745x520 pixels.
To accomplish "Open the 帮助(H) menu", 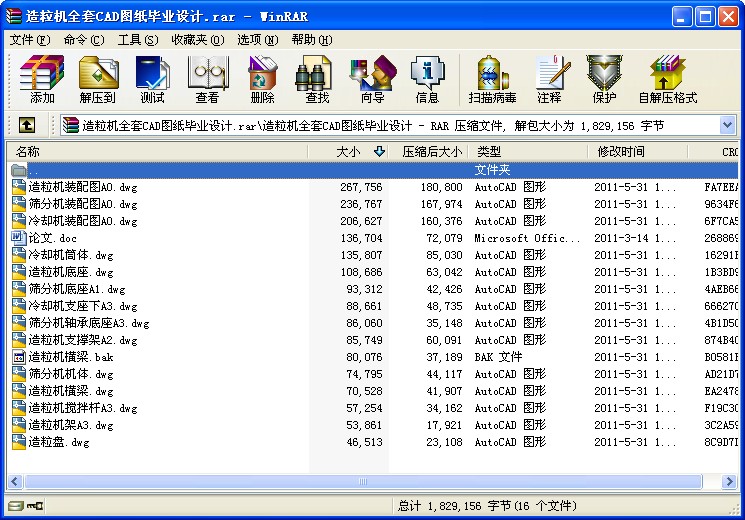I will click(x=312, y=40).
